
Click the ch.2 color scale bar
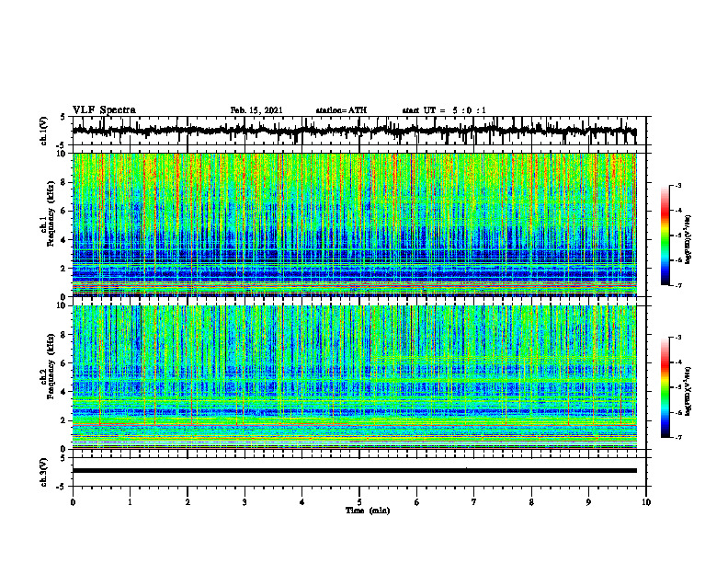point(665,387)
